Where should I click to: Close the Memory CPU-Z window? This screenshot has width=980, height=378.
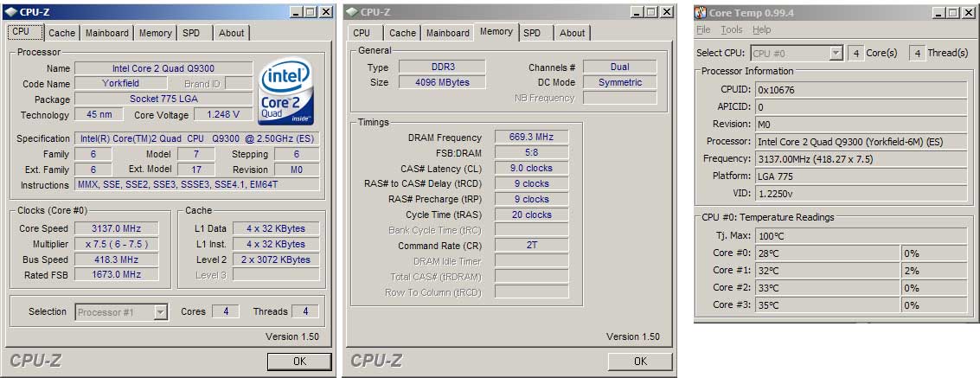[x=667, y=12]
